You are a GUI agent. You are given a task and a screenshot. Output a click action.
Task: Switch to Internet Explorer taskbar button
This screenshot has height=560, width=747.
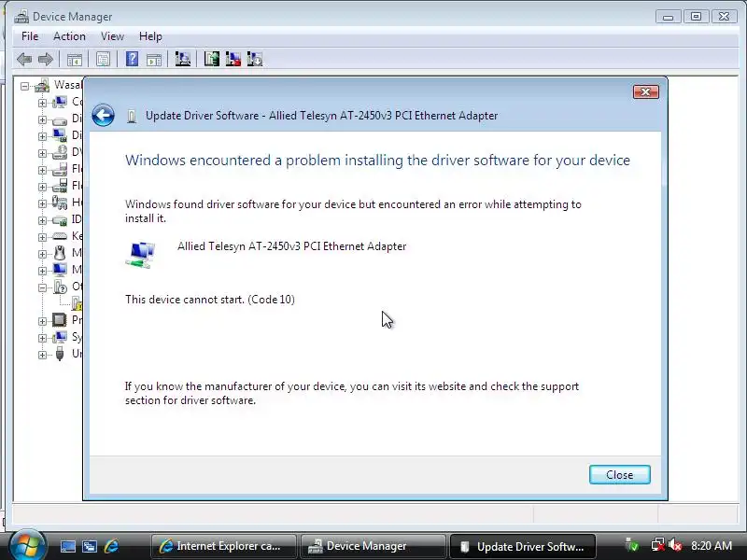[224, 546]
